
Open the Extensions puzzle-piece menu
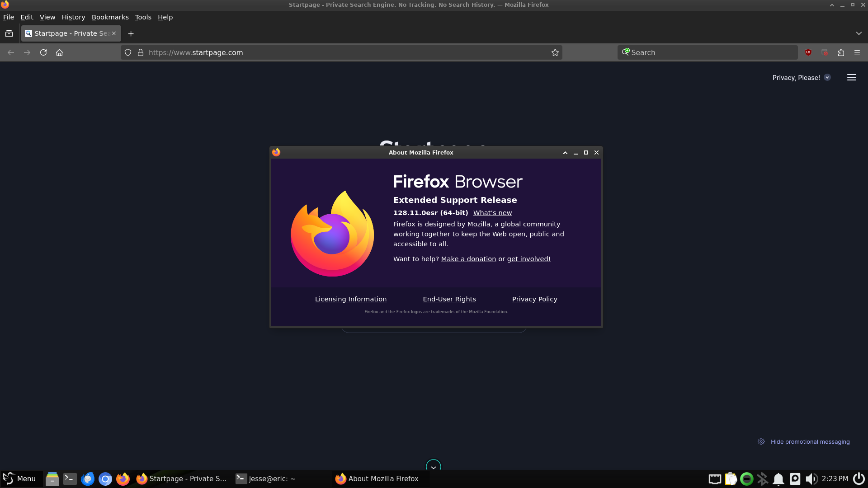841,52
